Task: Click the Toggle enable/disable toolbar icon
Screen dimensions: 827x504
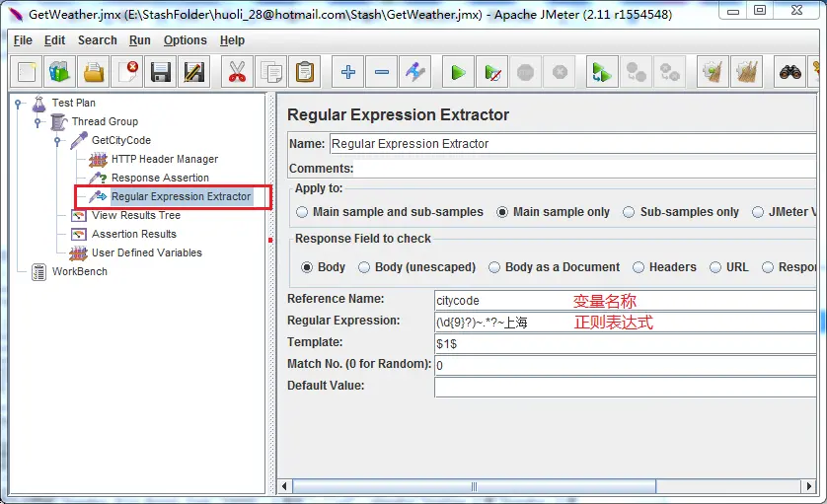Action: [x=415, y=72]
